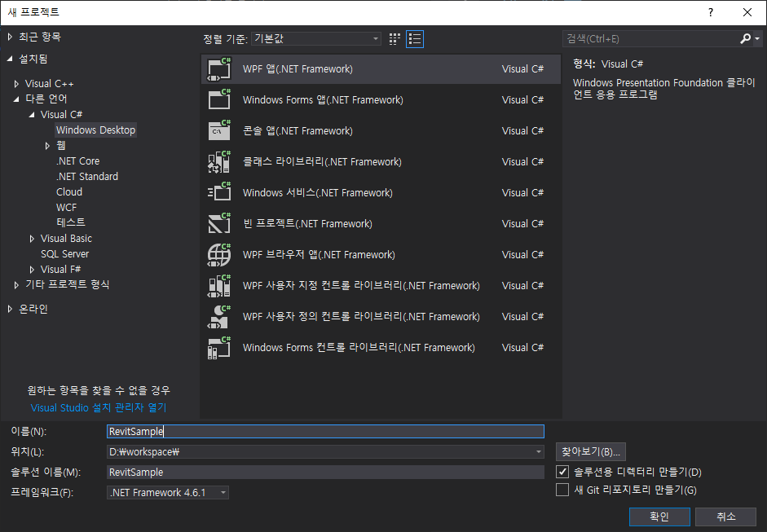This screenshot has height=532, width=767.
Task: Select WPF 앱(.NET Framework) template name
Action: [x=298, y=69]
